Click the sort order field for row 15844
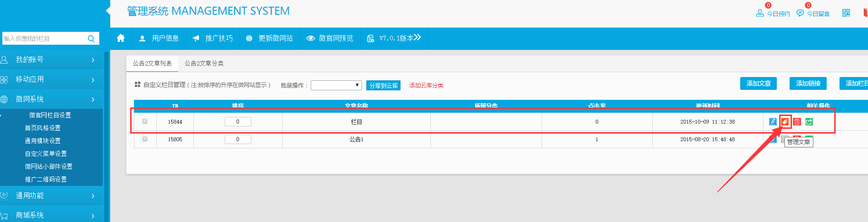Viewport: 868px width, 222px height. 238,122
